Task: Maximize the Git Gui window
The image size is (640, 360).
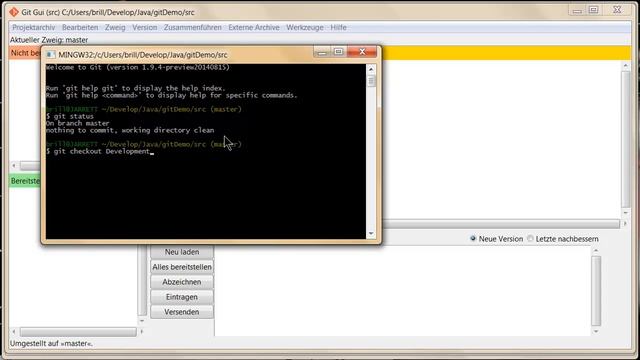Action: (x=593, y=11)
